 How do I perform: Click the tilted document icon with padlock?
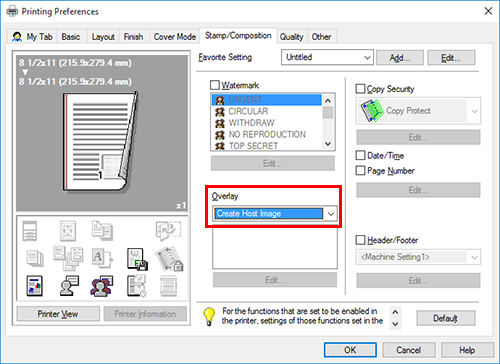[169, 259]
